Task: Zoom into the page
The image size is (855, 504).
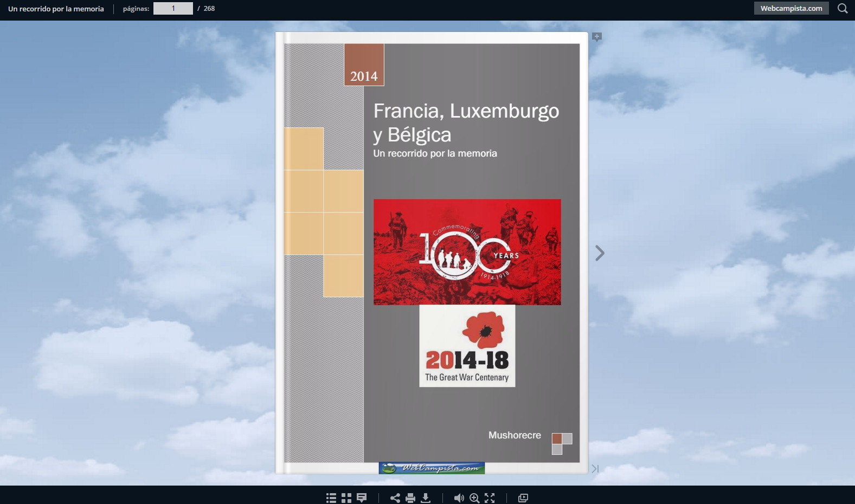Action: pos(474,498)
